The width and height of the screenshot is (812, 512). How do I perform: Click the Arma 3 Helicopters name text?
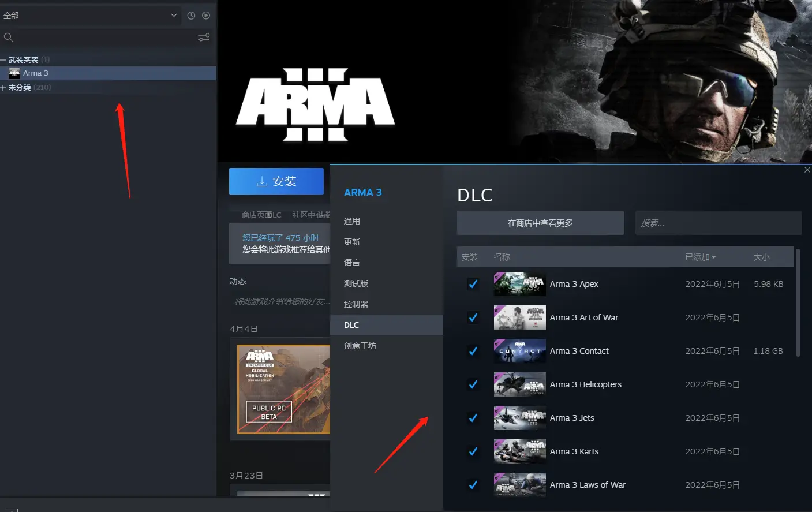585,384
